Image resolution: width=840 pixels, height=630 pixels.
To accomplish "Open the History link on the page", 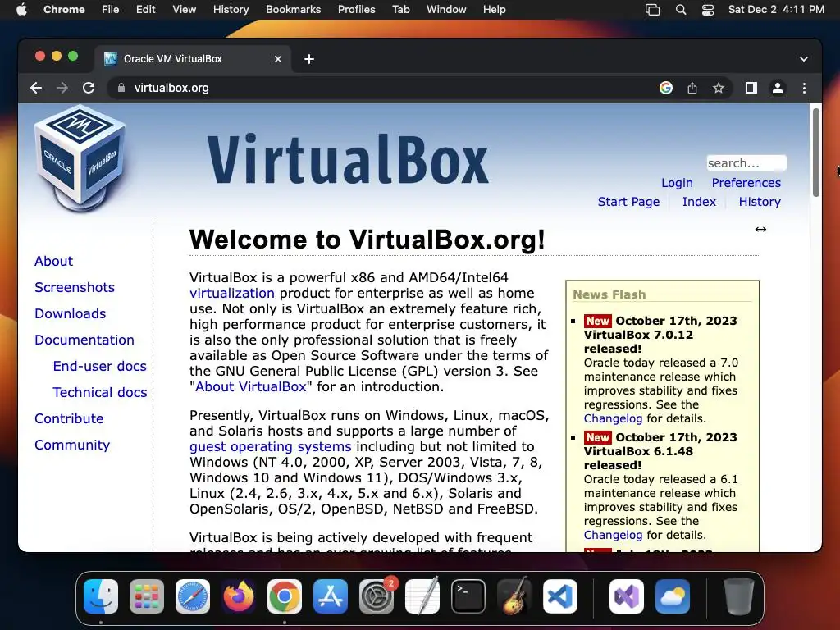I will pyautogui.click(x=760, y=202).
